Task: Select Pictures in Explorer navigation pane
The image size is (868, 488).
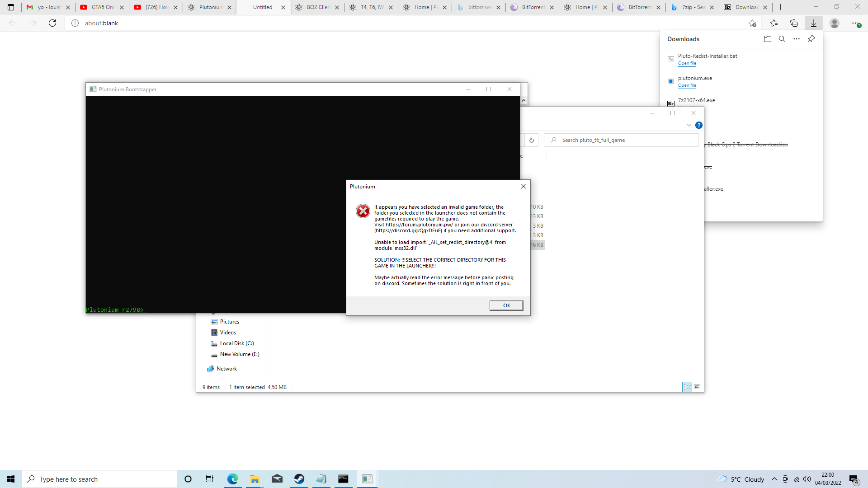Action: click(230, 322)
